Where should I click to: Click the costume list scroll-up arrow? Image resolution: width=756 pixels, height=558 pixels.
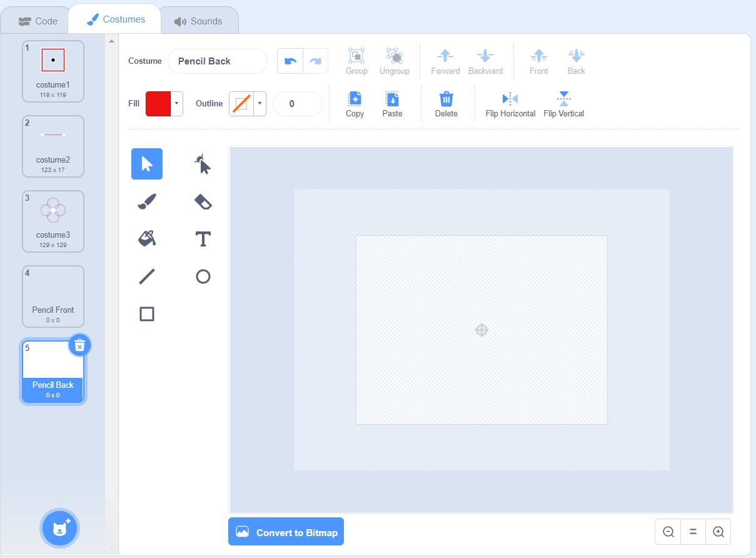(111, 41)
